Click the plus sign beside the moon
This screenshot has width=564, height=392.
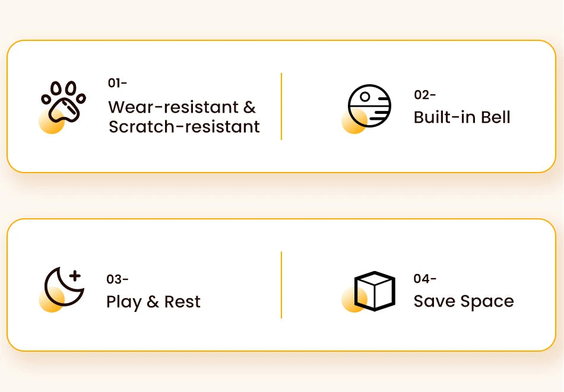tap(75, 275)
